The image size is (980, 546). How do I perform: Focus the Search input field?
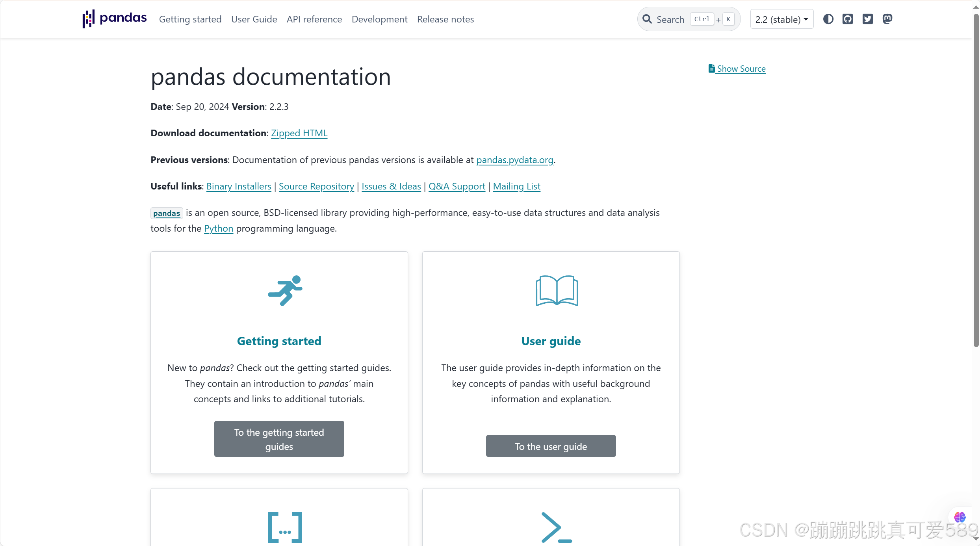pos(670,19)
